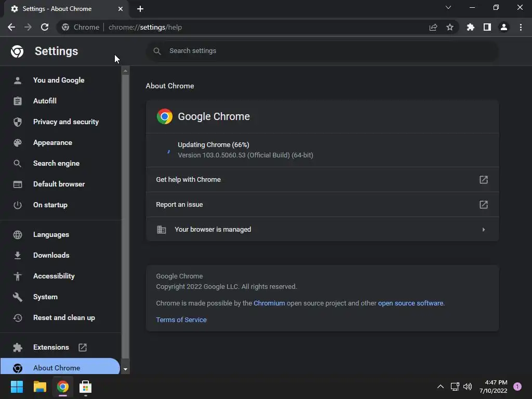Click the Search settings field

pos(322,51)
